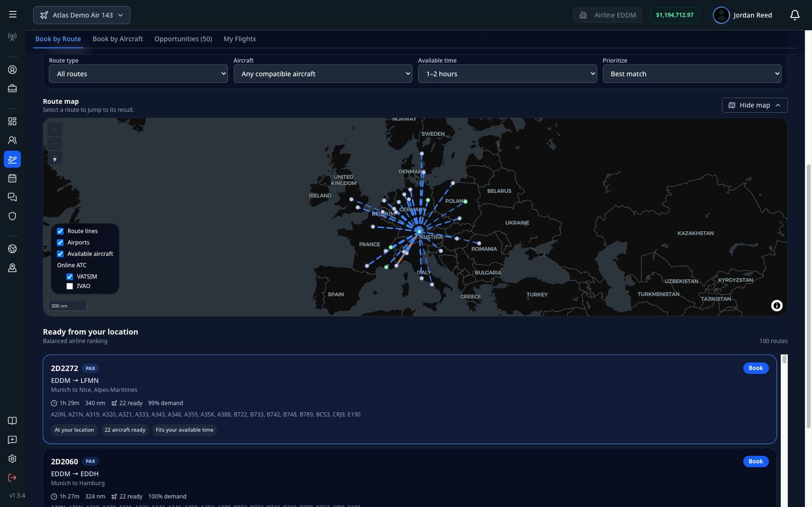The width and height of the screenshot is (812, 507).
Task: Click the "22 aircraft ready" tag
Action: tap(125, 430)
